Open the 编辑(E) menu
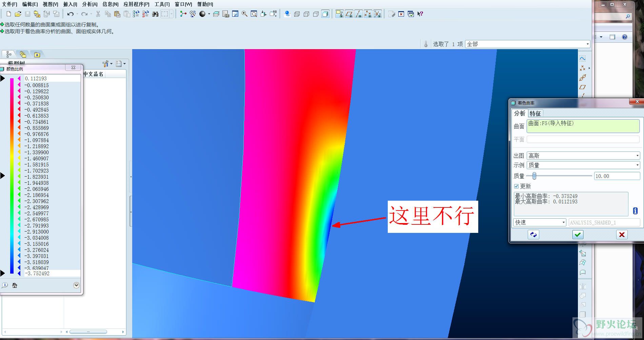644x340 pixels. [30, 4]
